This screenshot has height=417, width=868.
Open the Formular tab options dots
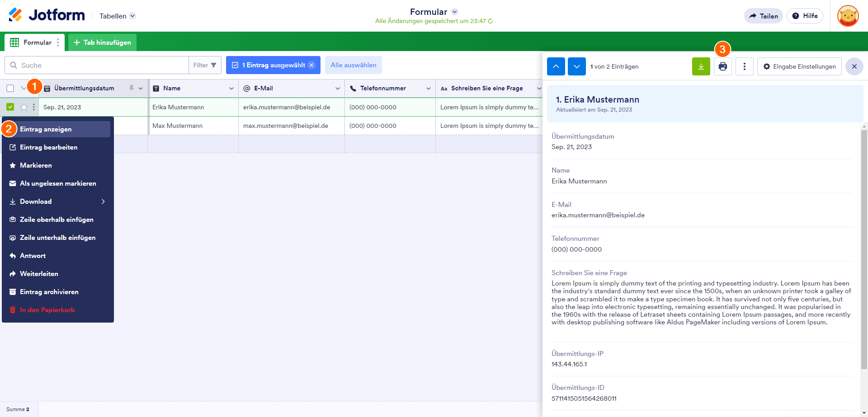click(x=58, y=42)
